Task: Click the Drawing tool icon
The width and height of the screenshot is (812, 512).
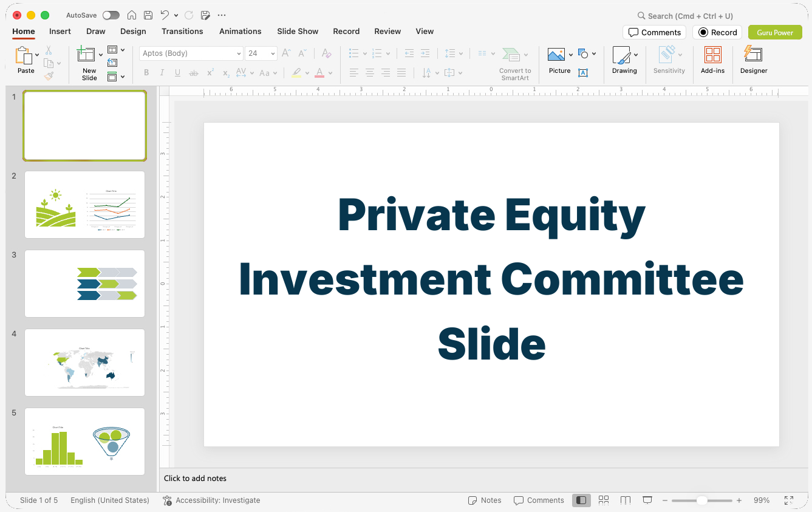Action: (x=621, y=55)
